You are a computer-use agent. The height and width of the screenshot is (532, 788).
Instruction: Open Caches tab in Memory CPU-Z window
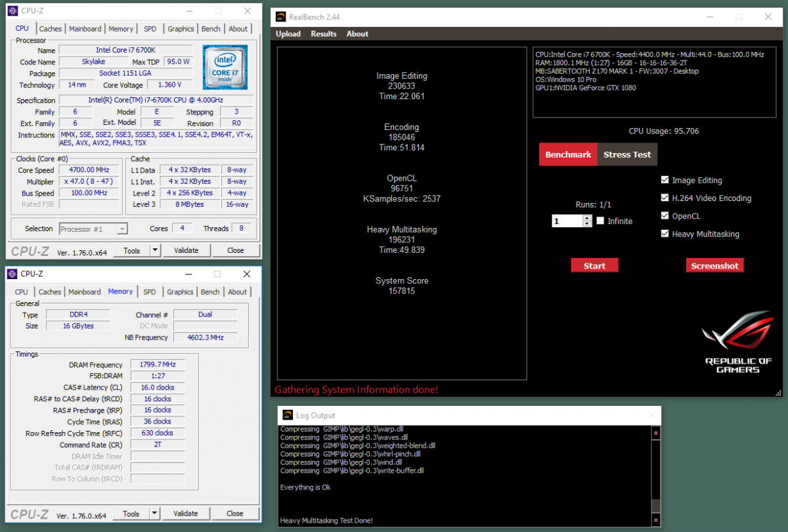pos(49,292)
